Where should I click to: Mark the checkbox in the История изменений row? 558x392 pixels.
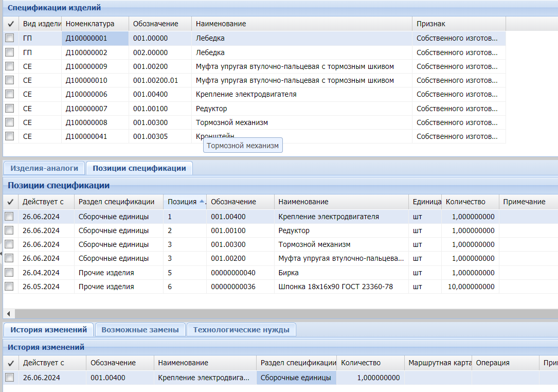pyautogui.click(x=10, y=378)
